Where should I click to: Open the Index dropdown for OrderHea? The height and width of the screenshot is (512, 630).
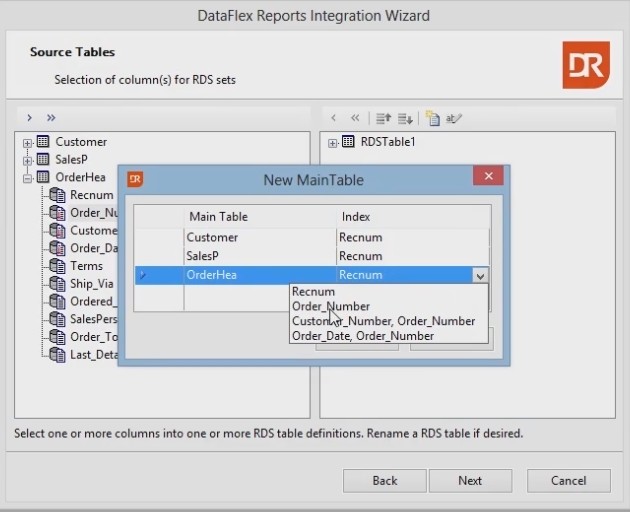tap(480, 275)
